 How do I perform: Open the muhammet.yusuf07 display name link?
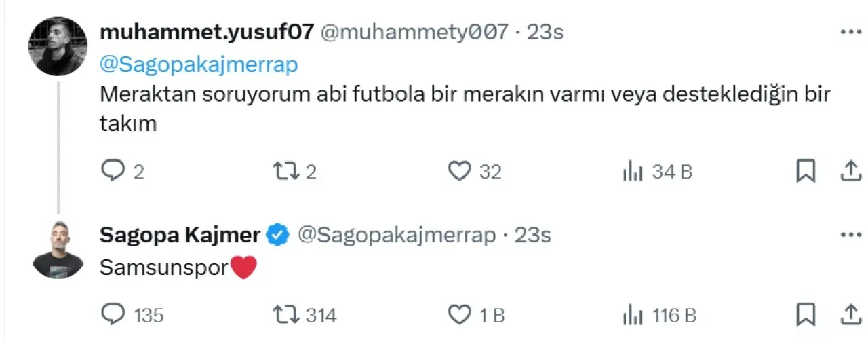pyautogui.click(x=206, y=32)
